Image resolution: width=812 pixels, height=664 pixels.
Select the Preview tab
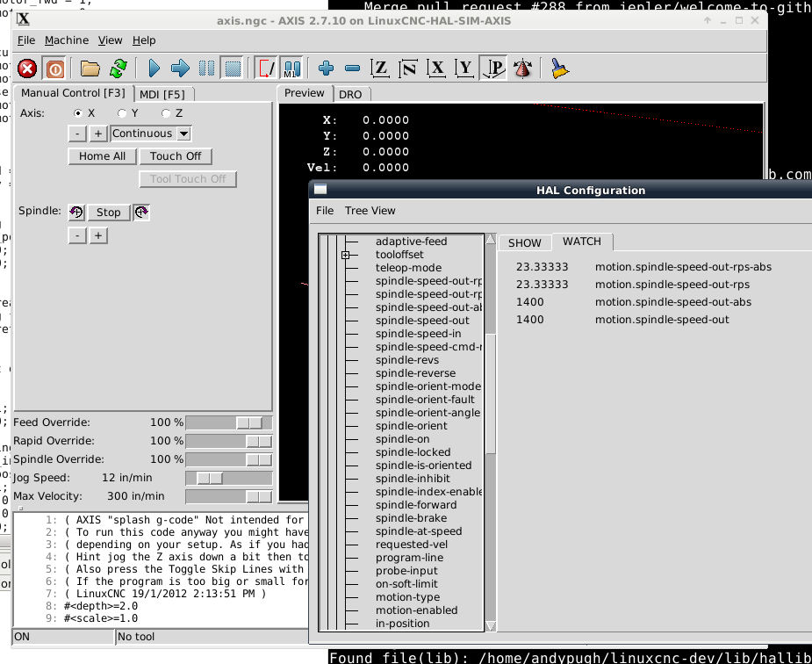tap(305, 93)
